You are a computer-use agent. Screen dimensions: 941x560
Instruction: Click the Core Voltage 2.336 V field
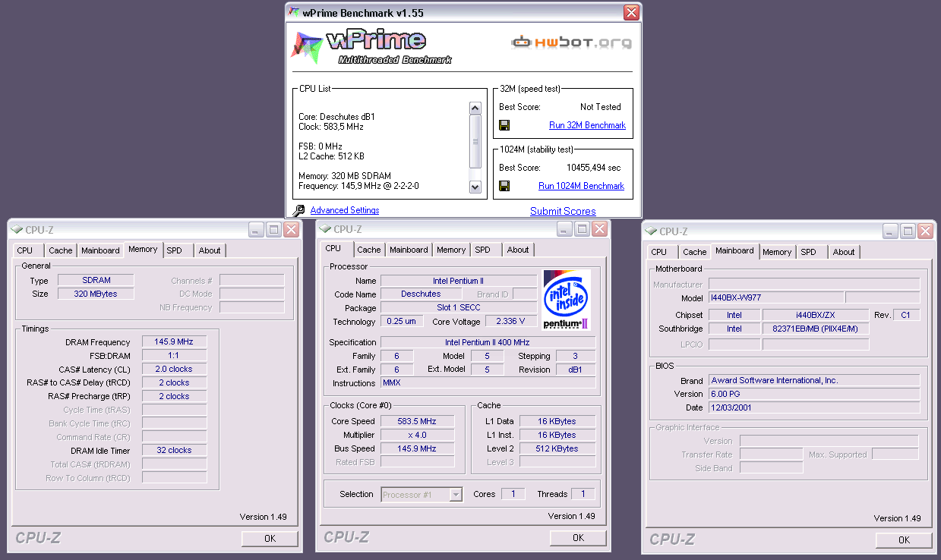[510, 321]
